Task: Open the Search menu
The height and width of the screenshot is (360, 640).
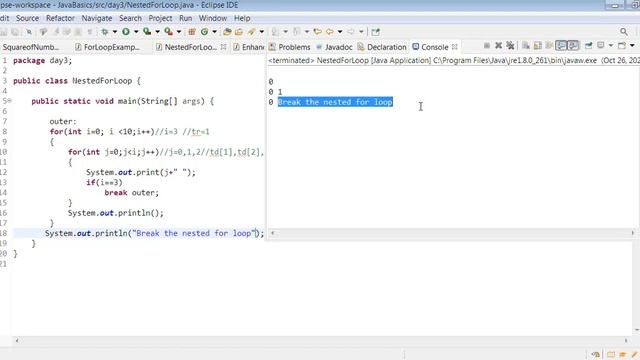Action: [130, 18]
